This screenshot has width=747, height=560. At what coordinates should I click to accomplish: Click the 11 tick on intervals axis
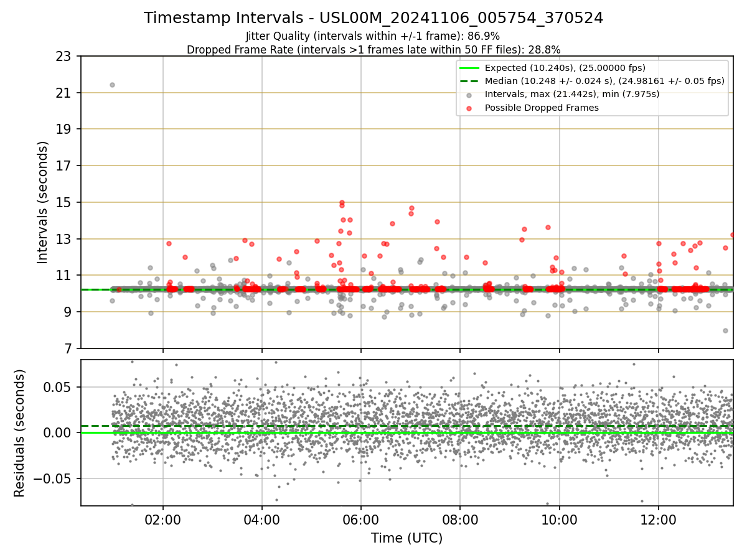tap(64, 276)
